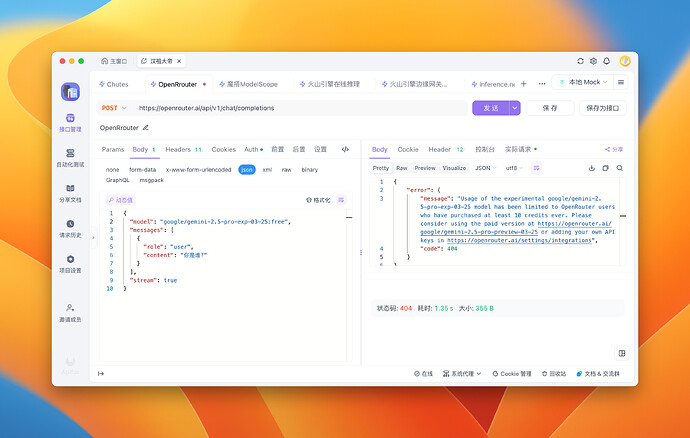The height and width of the screenshot is (438, 690).
Task: Open the POST method dropdown
Action: [x=114, y=108]
